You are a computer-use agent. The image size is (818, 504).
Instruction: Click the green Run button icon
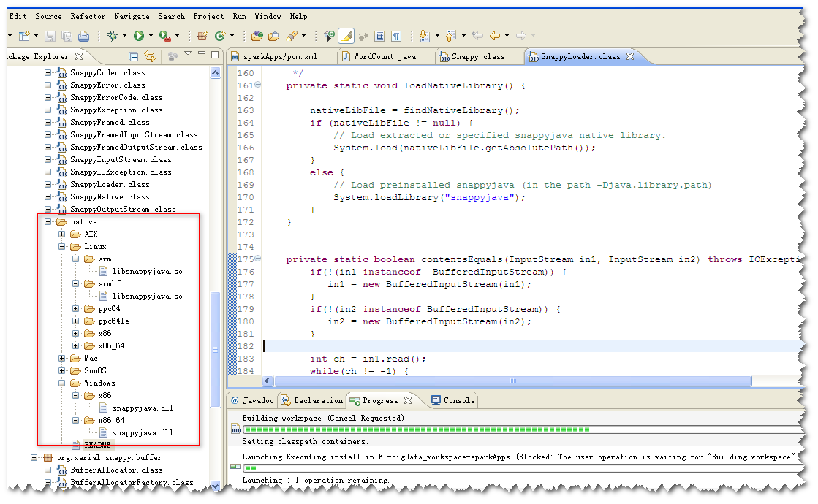point(138,35)
